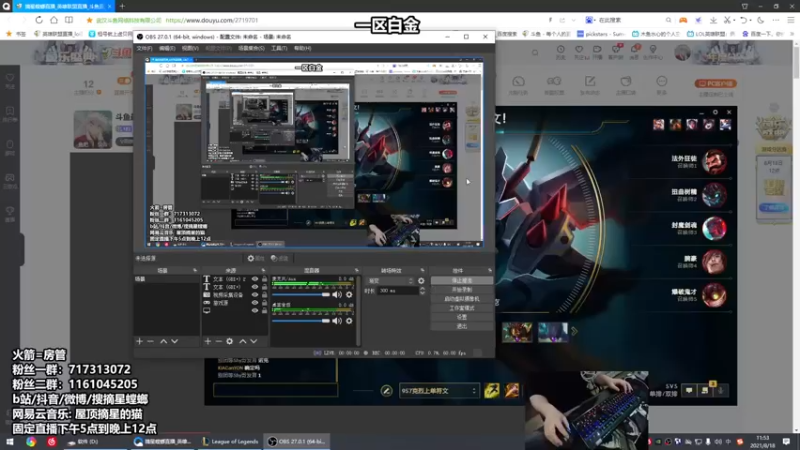This screenshot has width=800, height=450.
Task: Toggle the lock on first text (GDI+) 2 source
Action: point(264,279)
